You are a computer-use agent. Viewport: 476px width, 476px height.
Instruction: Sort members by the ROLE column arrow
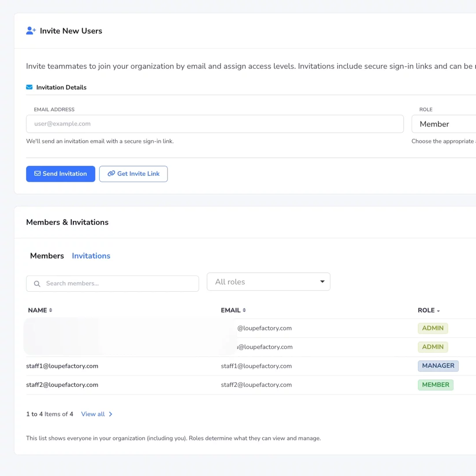438,311
